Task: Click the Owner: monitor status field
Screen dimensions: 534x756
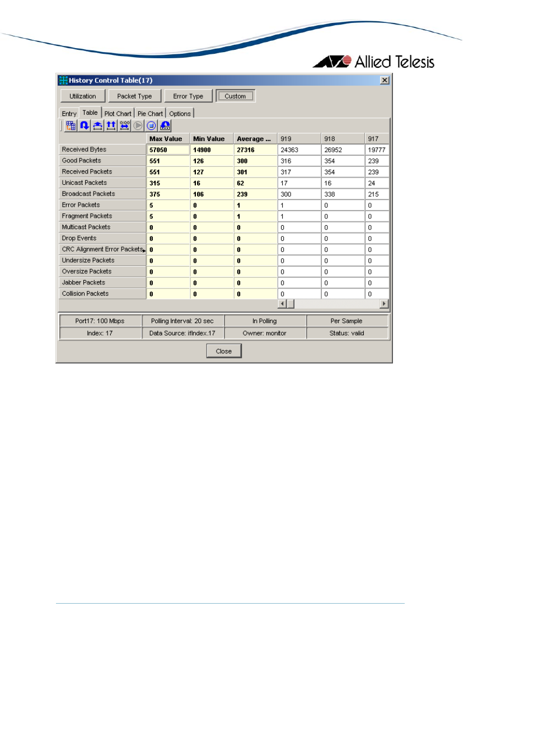Action: click(x=265, y=333)
